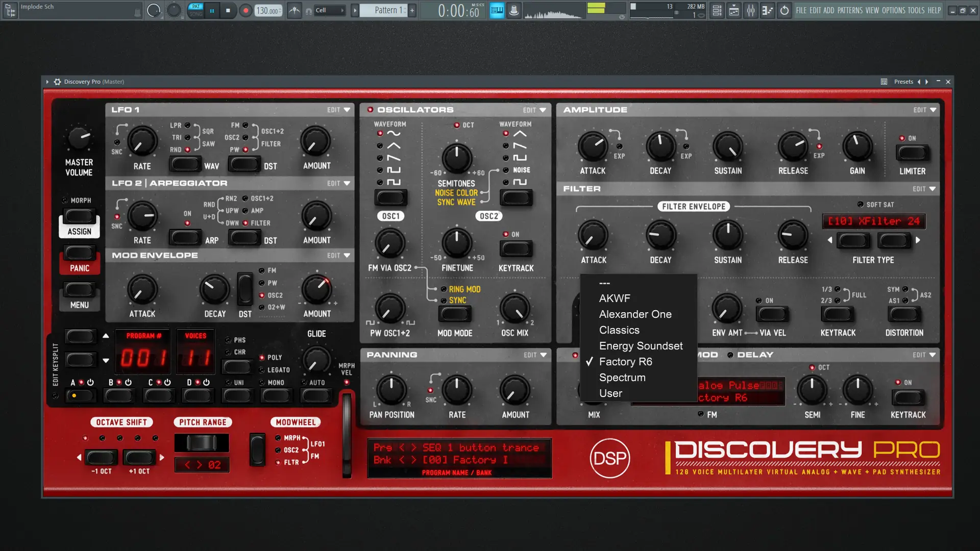Viewport: 980px width, 551px height.
Task: Click the metronome icon in the toolbar
Action: pos(513,9)
